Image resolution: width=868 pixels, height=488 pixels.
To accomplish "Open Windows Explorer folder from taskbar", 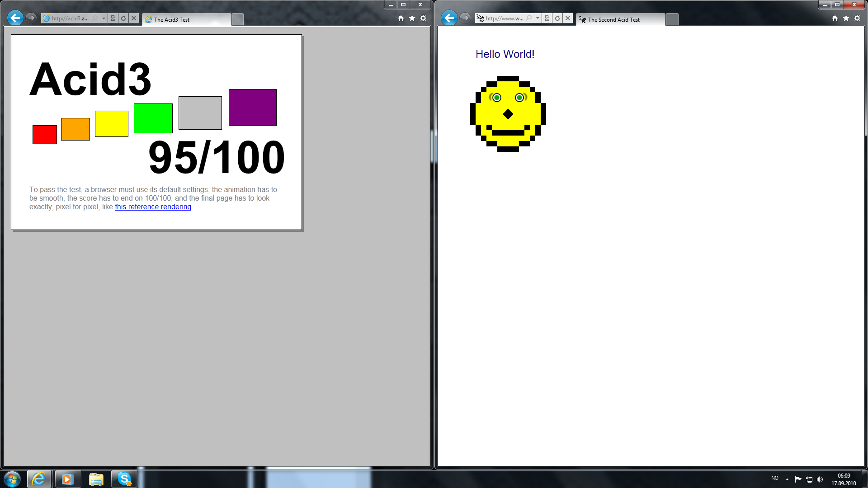I will (x=96, y=479).
